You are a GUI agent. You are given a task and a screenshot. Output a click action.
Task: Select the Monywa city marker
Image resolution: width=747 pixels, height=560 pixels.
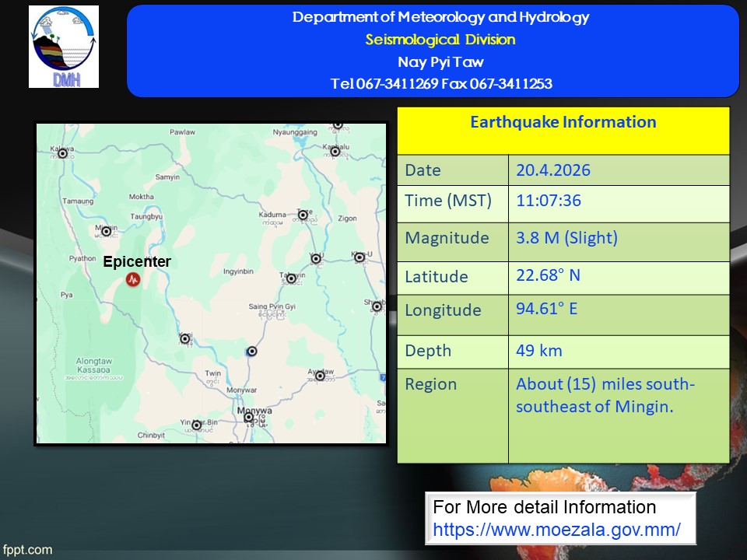(x=249, y=418)
